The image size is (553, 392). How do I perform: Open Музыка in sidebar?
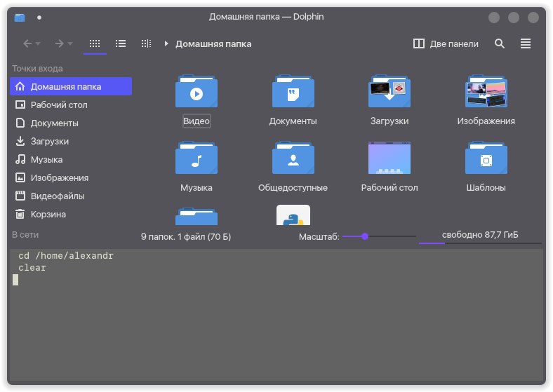click(71, 159)
